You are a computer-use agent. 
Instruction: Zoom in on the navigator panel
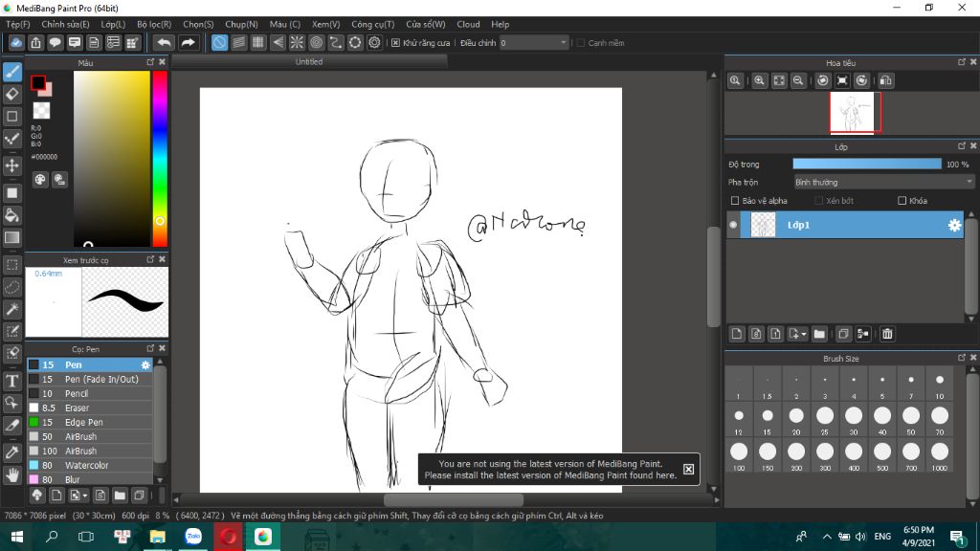(759, 81)
